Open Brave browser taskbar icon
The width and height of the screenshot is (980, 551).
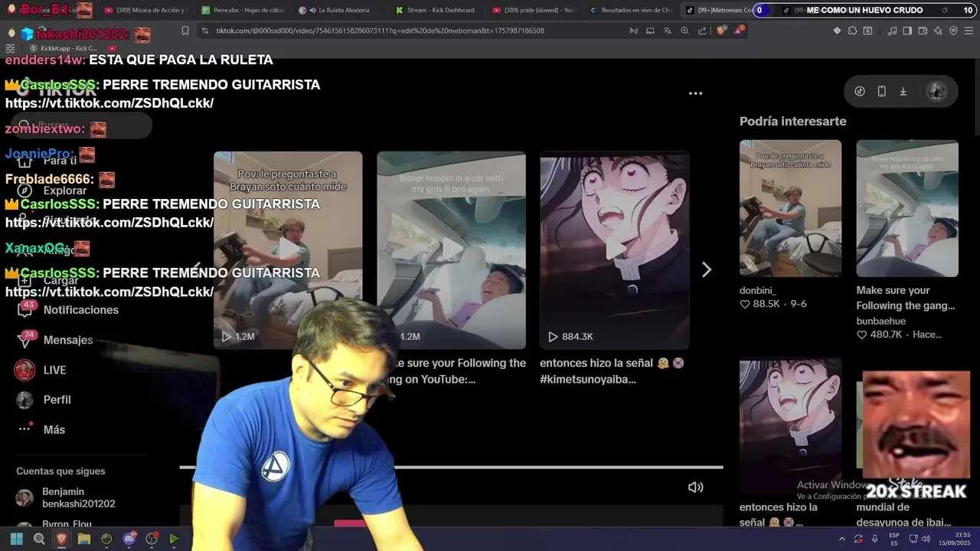pyautogui.click(x=61, y=539)
